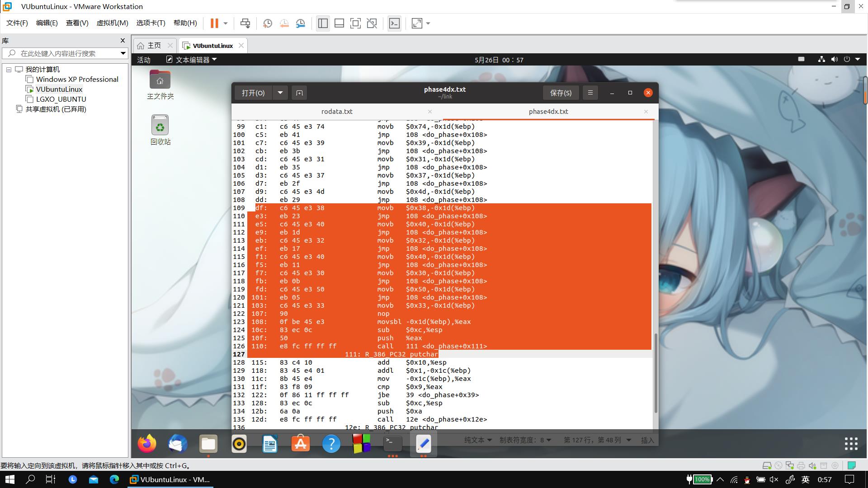Screen dimensions: 868x488
Task: Open the console view button
Action: pos(394,23)
